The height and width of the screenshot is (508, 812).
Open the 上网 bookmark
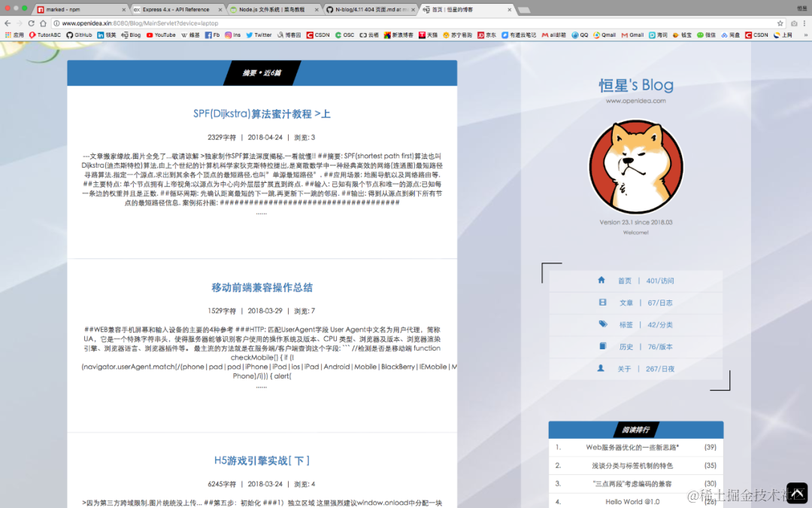pos(783,35)
